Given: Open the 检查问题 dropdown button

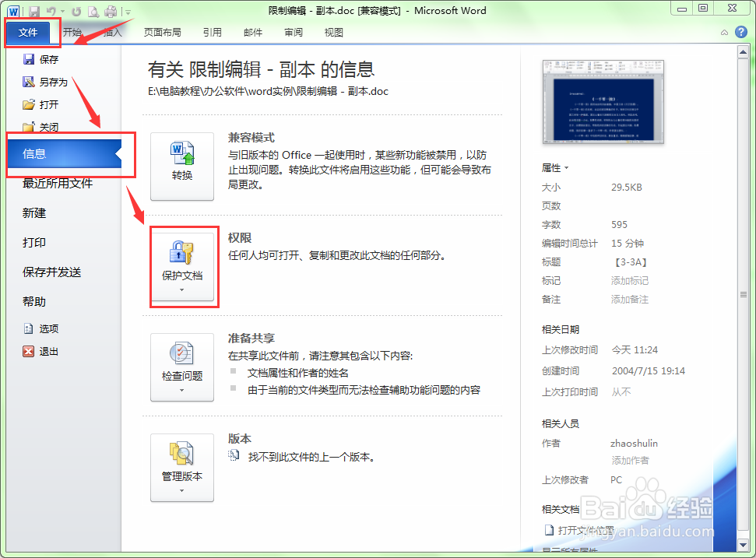Looking at the screenshot, I should (182, 367).
